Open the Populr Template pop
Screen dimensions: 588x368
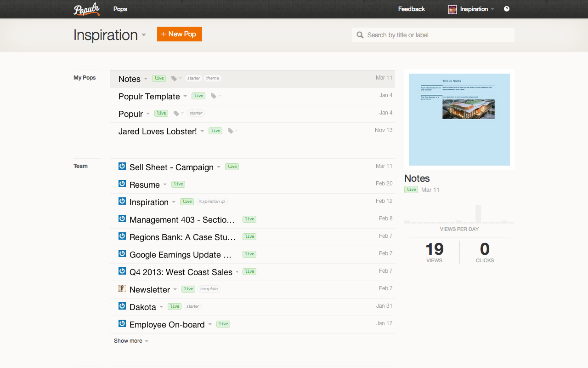coord(149,97)
